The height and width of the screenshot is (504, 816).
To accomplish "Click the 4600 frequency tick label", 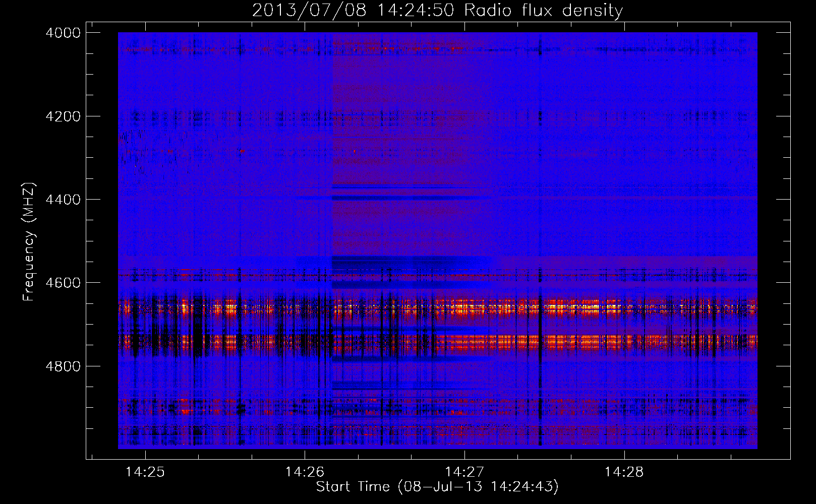I will coord(63,283).
